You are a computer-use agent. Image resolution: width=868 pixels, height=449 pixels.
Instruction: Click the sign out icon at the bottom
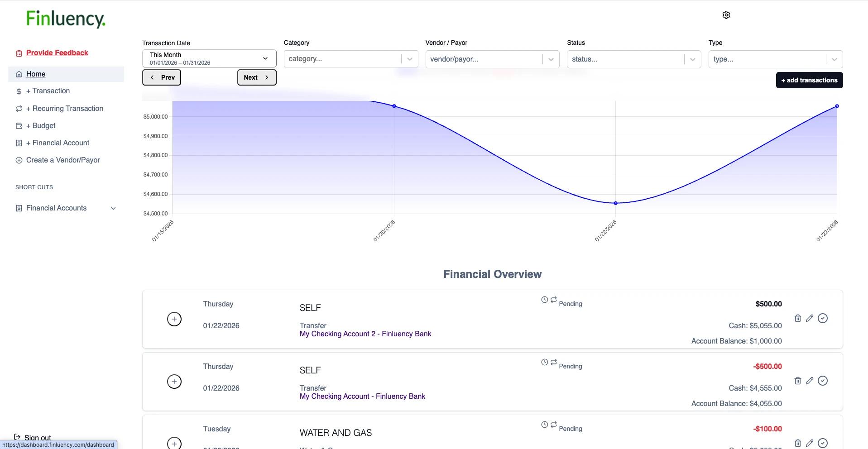point(18,436)
